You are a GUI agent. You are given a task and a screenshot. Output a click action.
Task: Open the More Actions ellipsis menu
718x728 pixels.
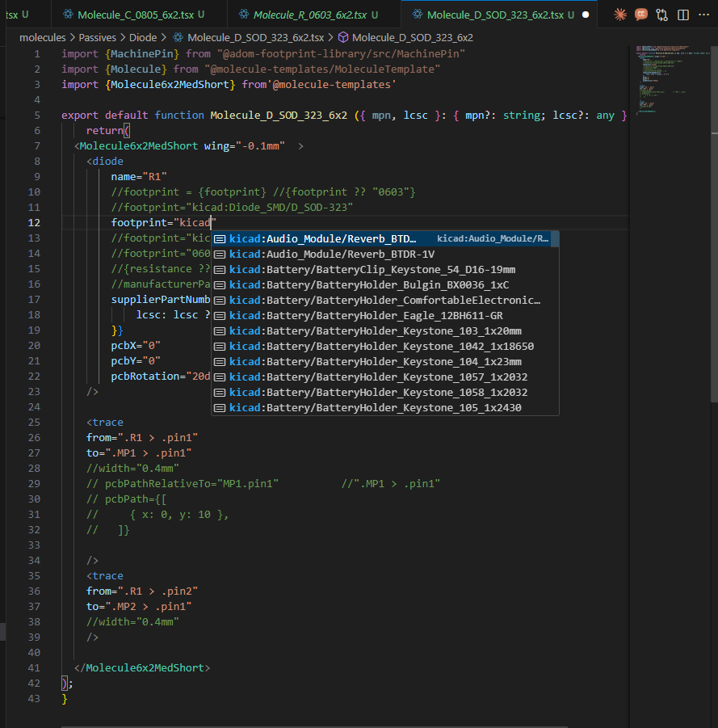705,15
